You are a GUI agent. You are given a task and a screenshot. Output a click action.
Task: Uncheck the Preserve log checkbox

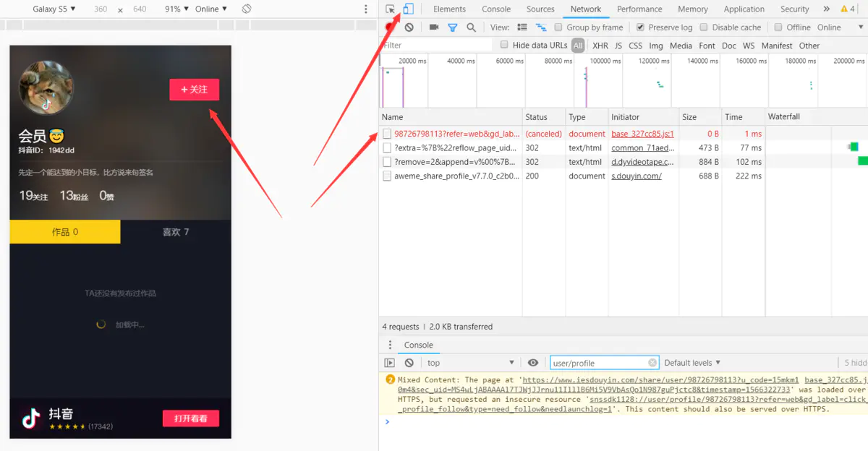tap(639, 27)
